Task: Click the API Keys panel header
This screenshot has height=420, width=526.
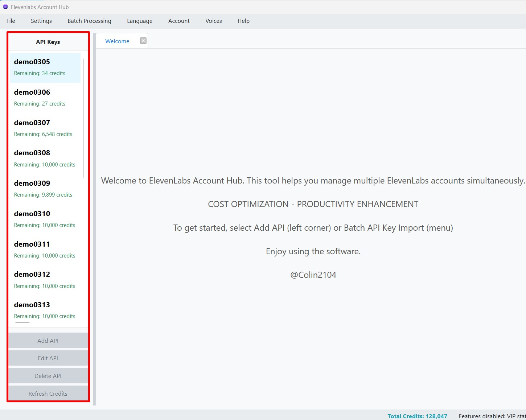Action: coord(48,42)
